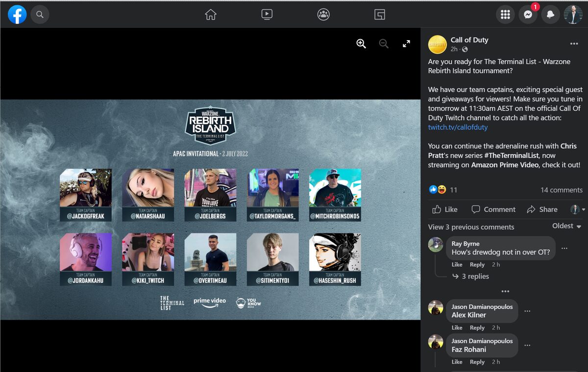588x372 pixels.
Task: Like the Alex Kilner comment
Action: pyautogui.click(x=457, y=328)
